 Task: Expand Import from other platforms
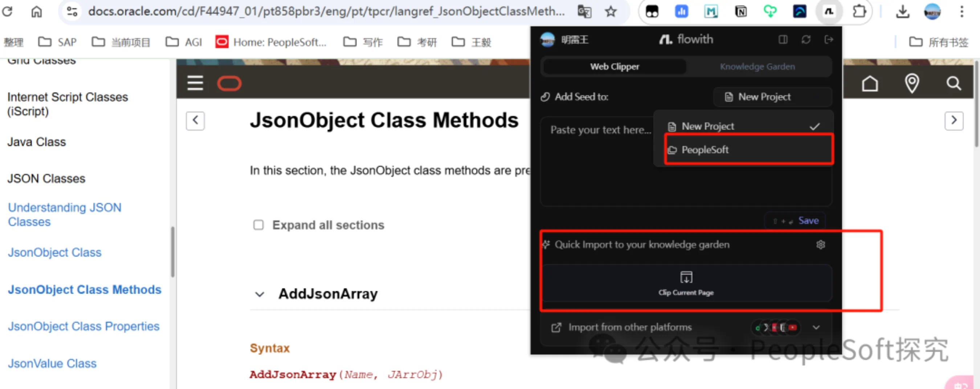[x=816, y=327]
